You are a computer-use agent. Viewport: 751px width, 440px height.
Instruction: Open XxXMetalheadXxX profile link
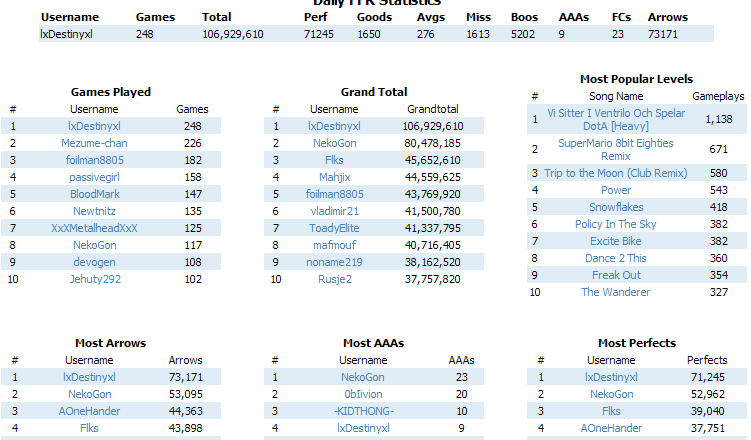click(x=94, y=228)
